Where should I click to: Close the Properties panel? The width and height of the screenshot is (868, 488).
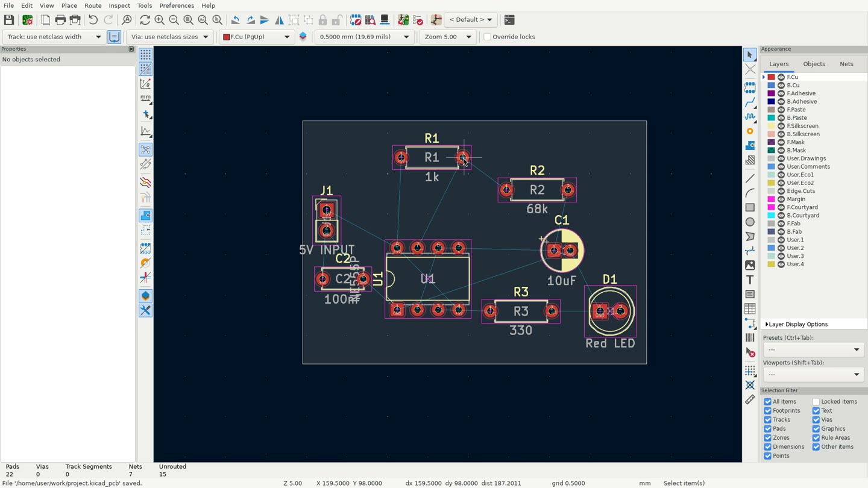(x=131, y=49)
